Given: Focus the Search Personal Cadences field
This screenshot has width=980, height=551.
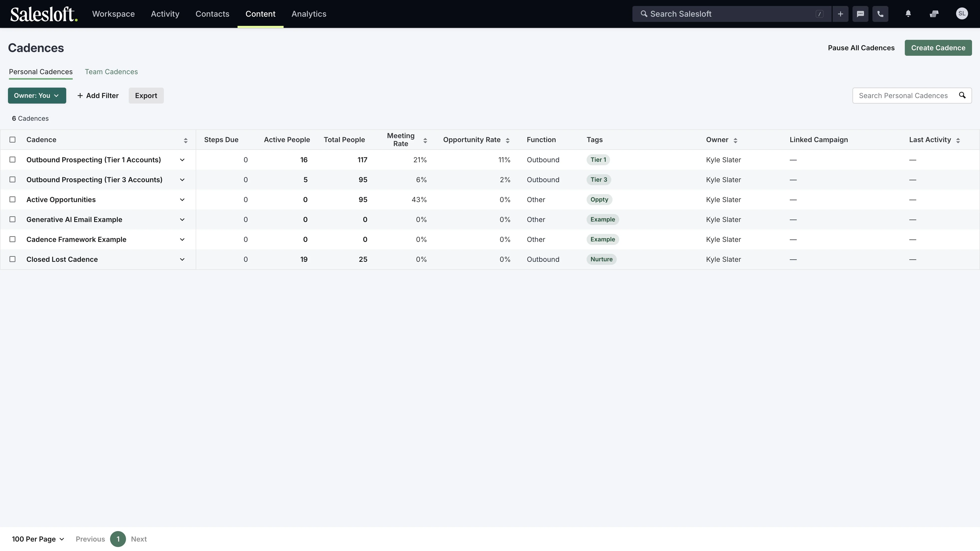Looking at the screenshot, I should [x=912, y=96].
